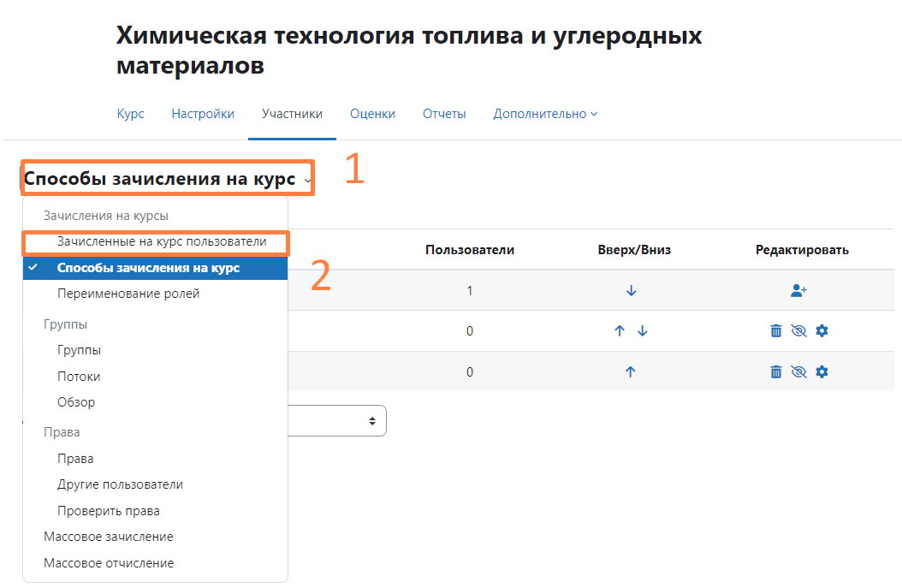Collapse the 'Способы зачисления на курс' dropdown
This screenshot has width=902, height=588.
click(167, 180)
